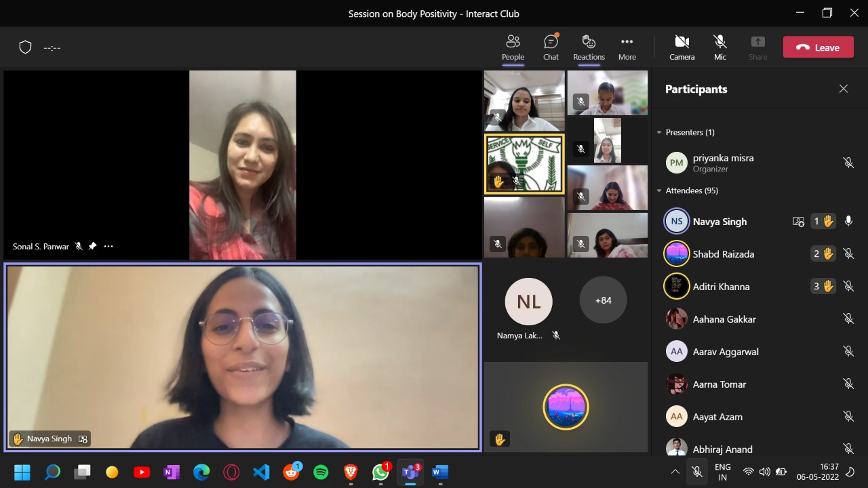
Task: Turn on the Camera
Action: pyautogui.click(x=682, y=47)
